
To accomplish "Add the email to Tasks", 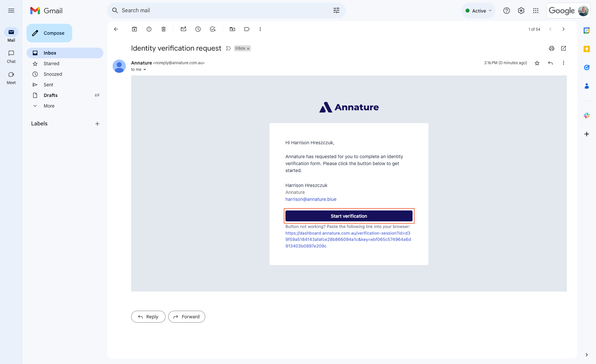I will [x=213, y=29].
